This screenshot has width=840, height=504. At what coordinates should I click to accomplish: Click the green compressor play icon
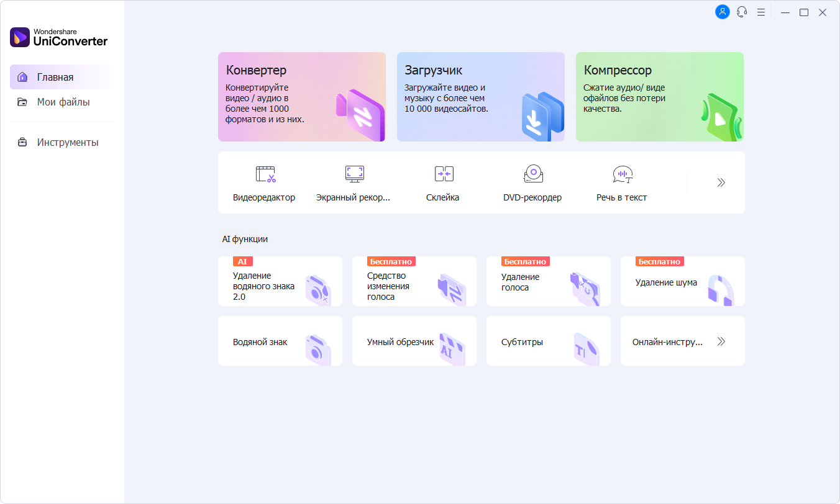tap(721, 117)
